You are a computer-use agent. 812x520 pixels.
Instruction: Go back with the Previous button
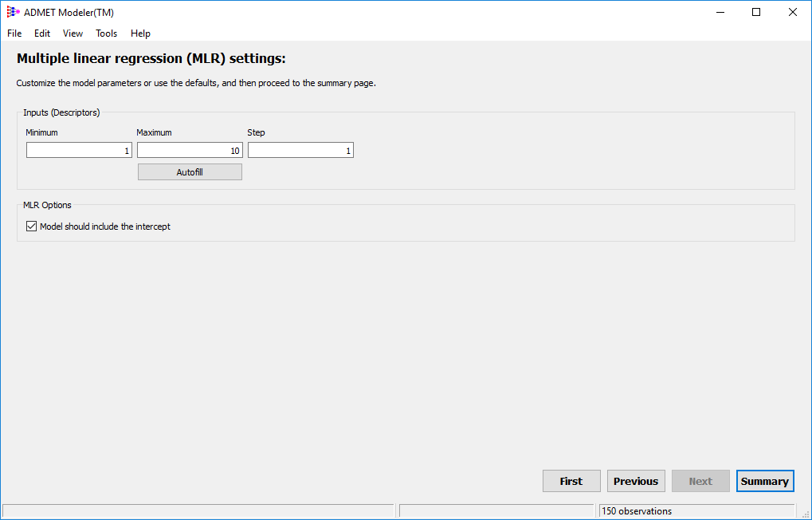click(x=636, y=481)
